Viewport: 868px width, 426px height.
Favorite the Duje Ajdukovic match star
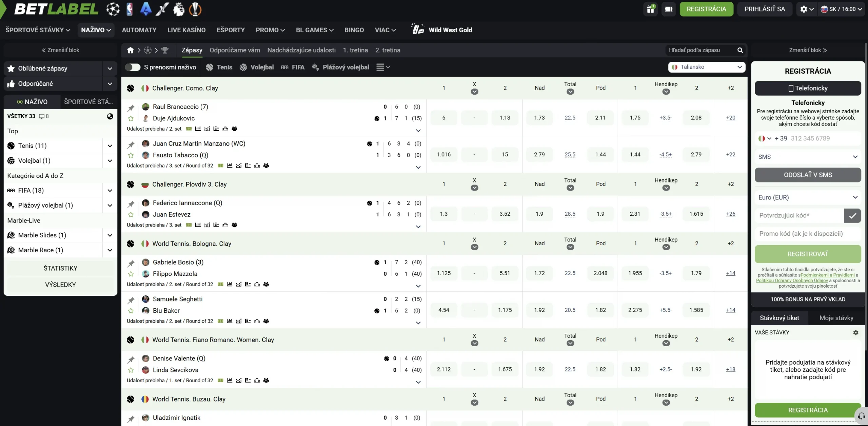131,118
